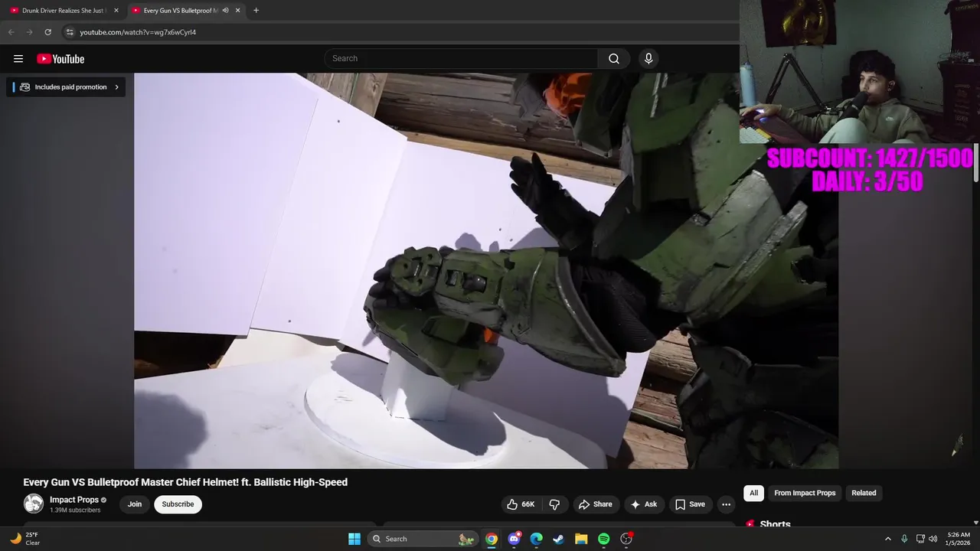The image size is (980, 551).
Task: Click the video player frame
Action: coord(486,271)
